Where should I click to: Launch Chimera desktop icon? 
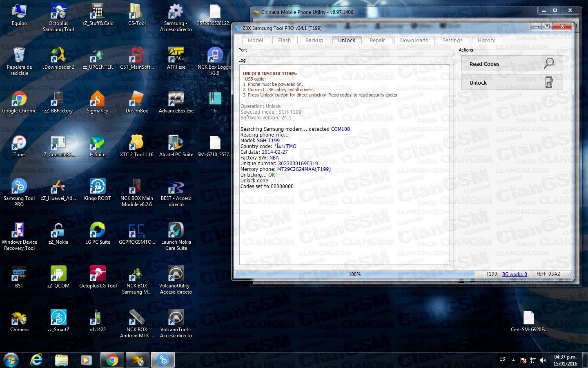tap(19, 321)
